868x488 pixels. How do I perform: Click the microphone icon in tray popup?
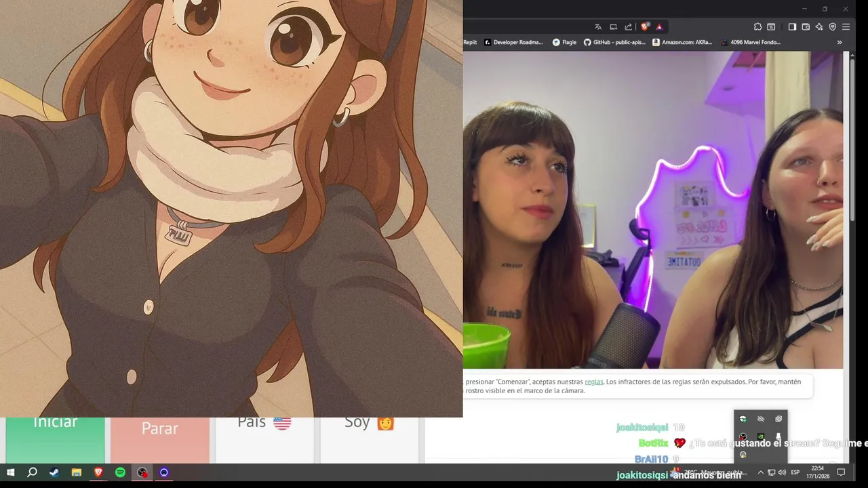pyautogui.click(x=778, y=436)
